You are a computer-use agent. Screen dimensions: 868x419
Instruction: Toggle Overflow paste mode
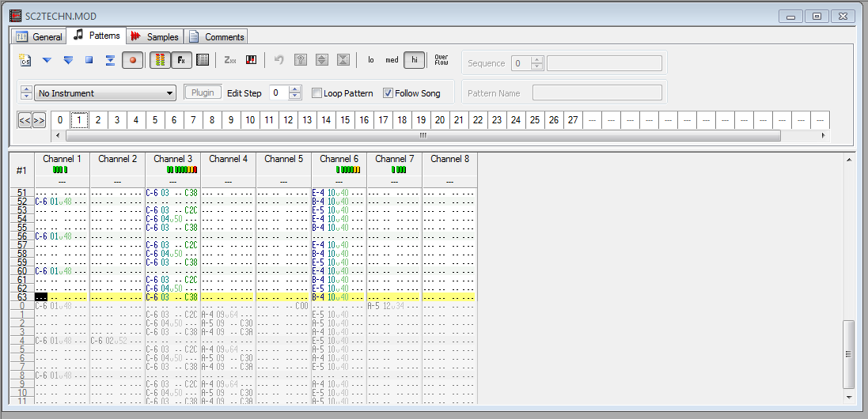(x=442, y=60)
